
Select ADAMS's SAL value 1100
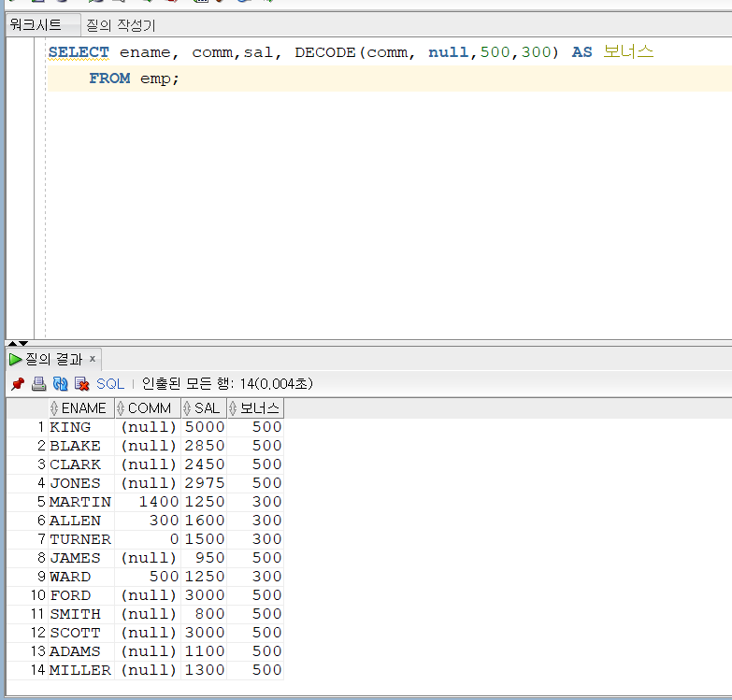(x=204, y=651)
